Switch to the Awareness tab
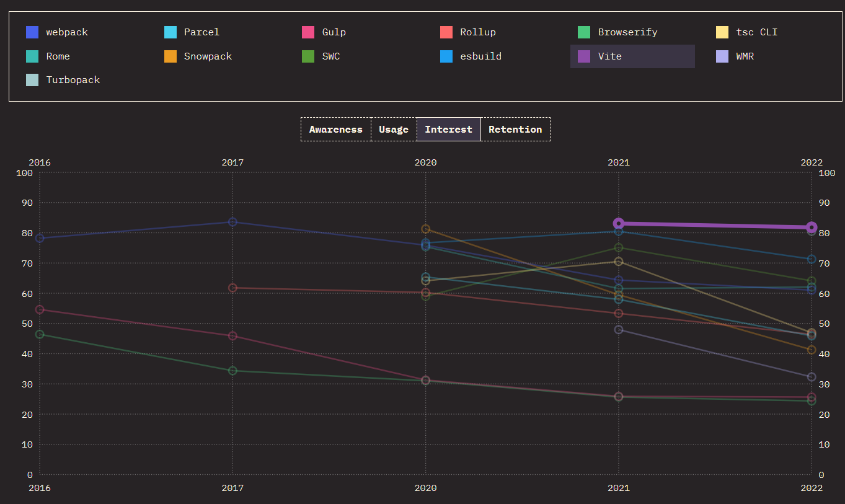This screenshot has width=845, height=504. (336, 130)
